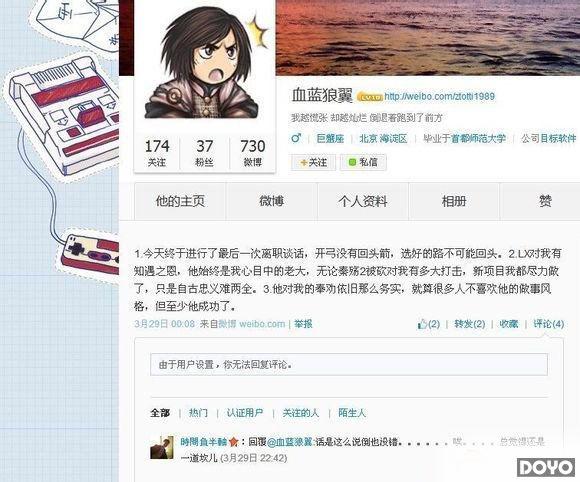The width and height of the screenshot is (580, 482).
Task: Click the orange medal icon beside 時間負半軸
Action: (x=233, y=442)
